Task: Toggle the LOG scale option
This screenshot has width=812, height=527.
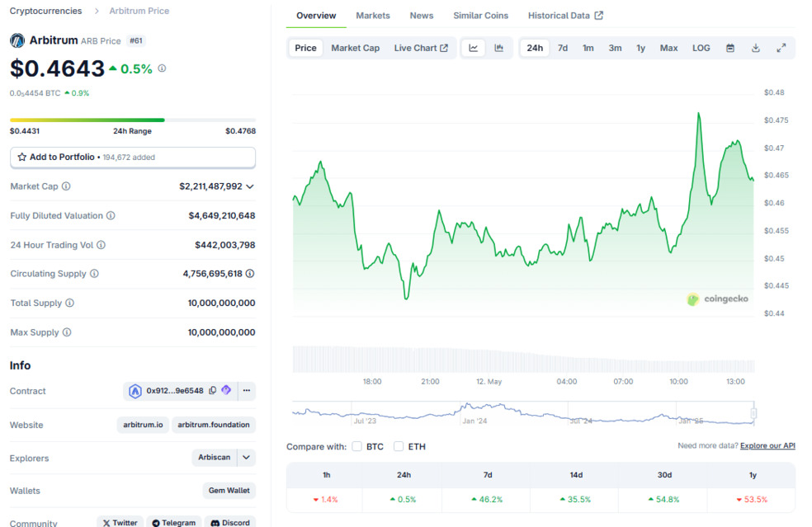Action: 701,48
